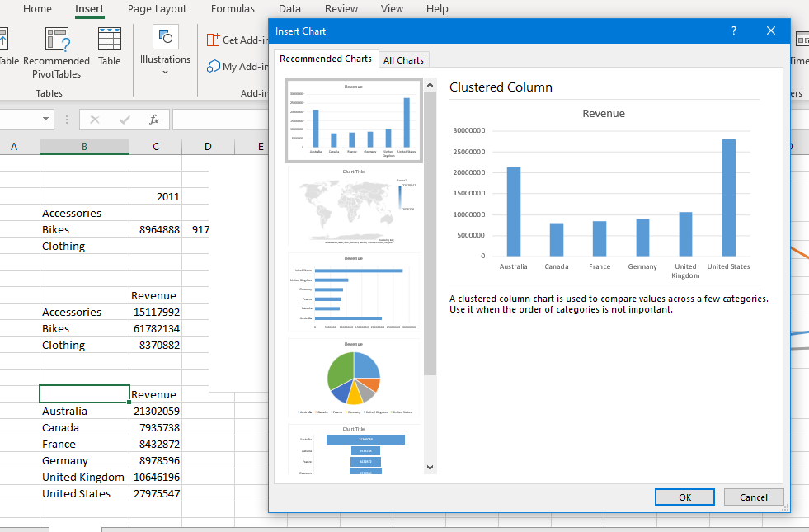Cancel the Insert Chart dialog

[753, 497]
